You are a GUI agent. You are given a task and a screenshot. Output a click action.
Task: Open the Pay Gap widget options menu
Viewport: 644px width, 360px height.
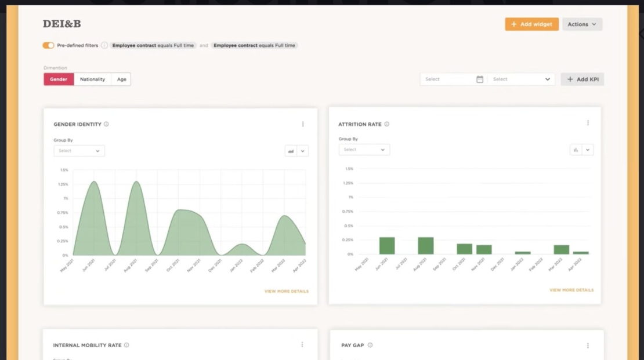[588, 344]
